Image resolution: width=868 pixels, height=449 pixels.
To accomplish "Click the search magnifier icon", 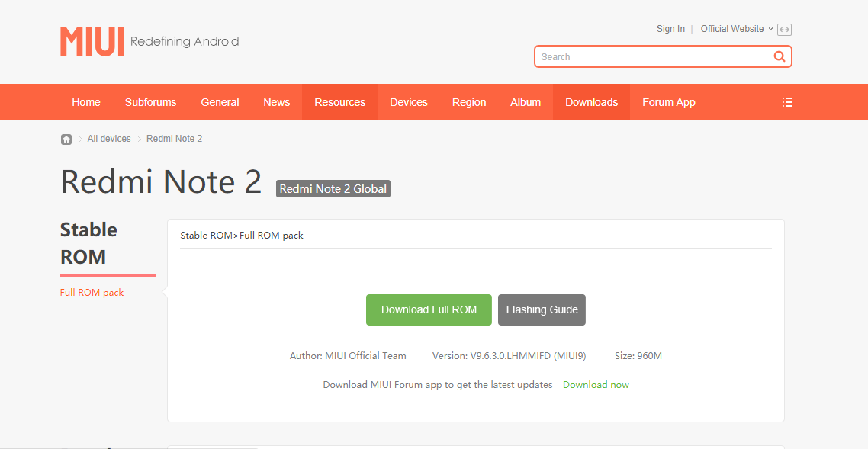I will click(779, 56).
